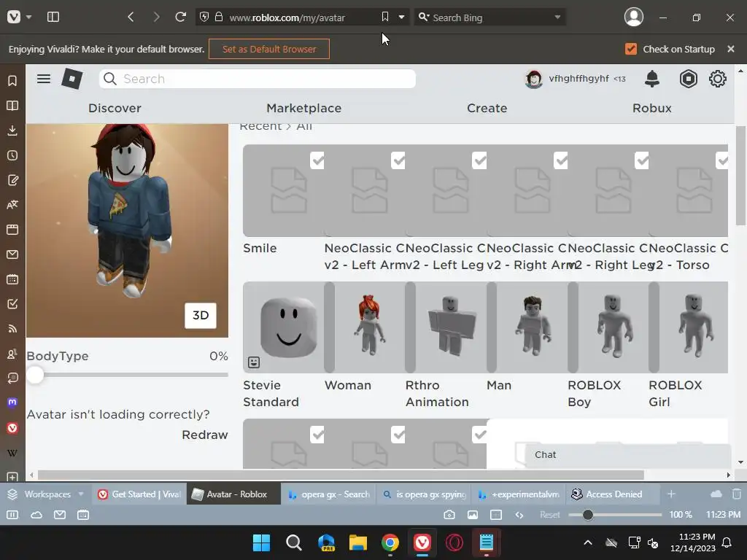The width and height of the screenshot is (747, 560).
Task: Open the Robux balance icon
Action: (x=689, y=79)
